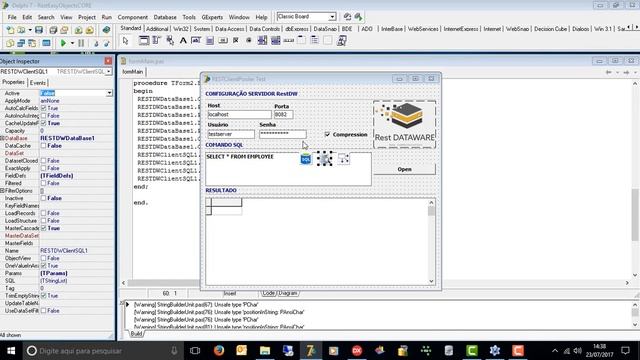640x360 pixels.
Task: Select the ListBox component icon
Action: pyautogui.click(x=262, y=40)
